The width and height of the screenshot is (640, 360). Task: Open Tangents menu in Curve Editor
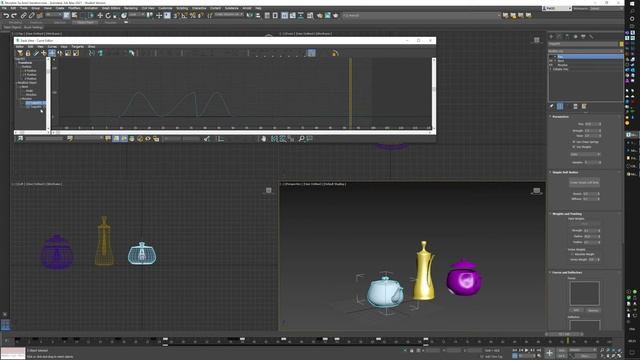pyautogui.click(x=78, y=47)
